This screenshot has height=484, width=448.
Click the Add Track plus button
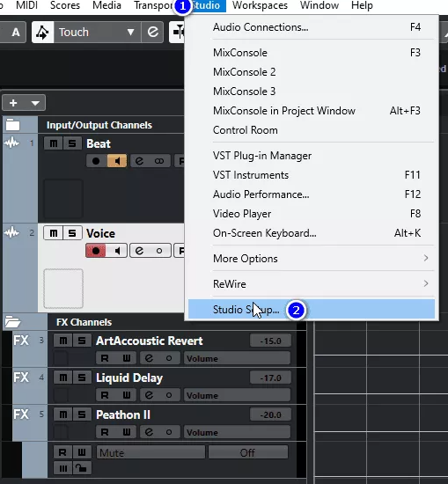(13, 103)
